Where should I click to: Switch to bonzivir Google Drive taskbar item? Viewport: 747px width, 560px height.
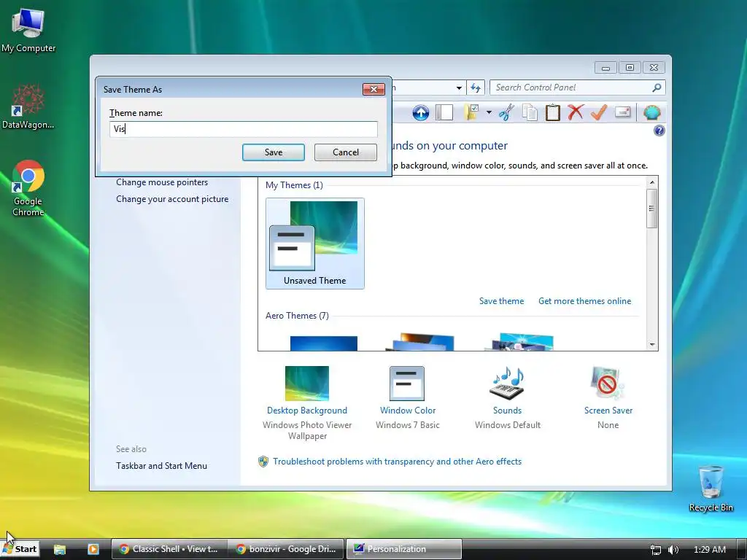coord(286,549)
